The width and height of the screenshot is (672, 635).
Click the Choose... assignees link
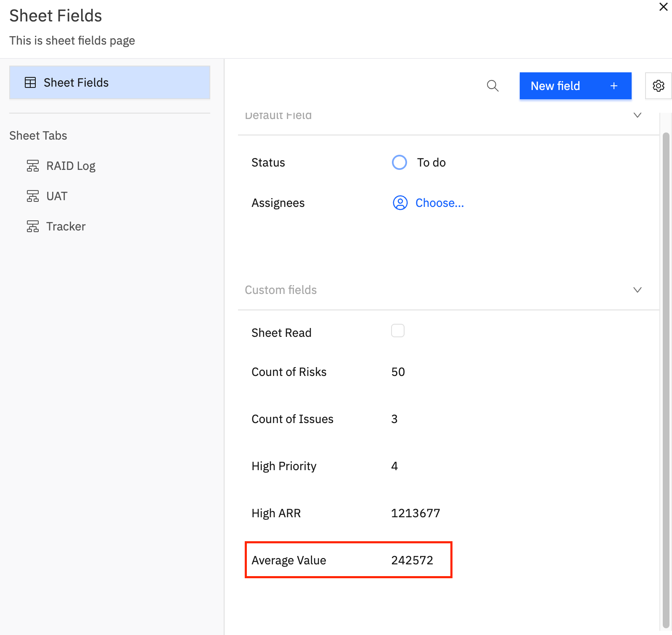pyautogui.click(x=439, y=203)
